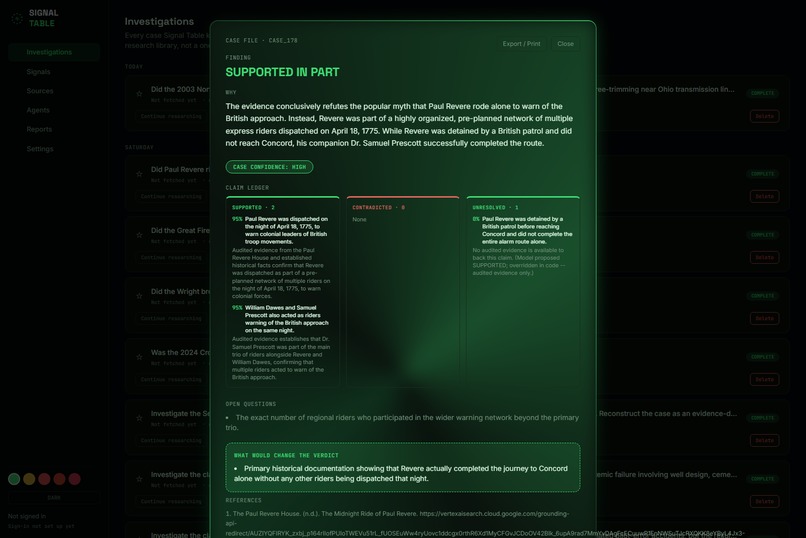Continue researching the 2003 investigation

click(171, 116)
